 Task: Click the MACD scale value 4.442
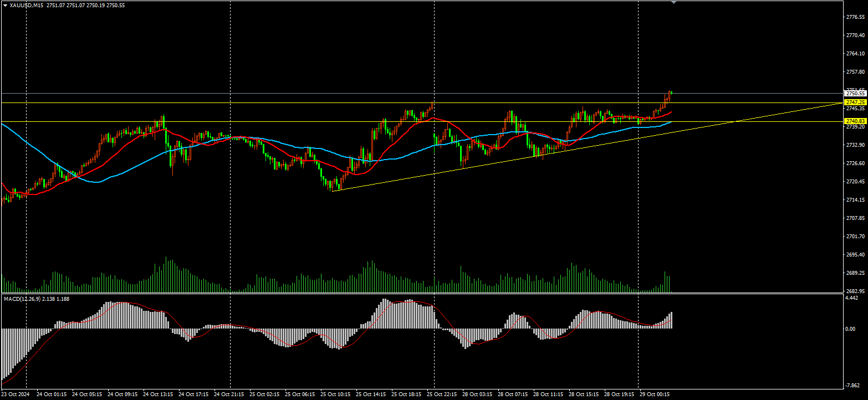pos(852,298)
